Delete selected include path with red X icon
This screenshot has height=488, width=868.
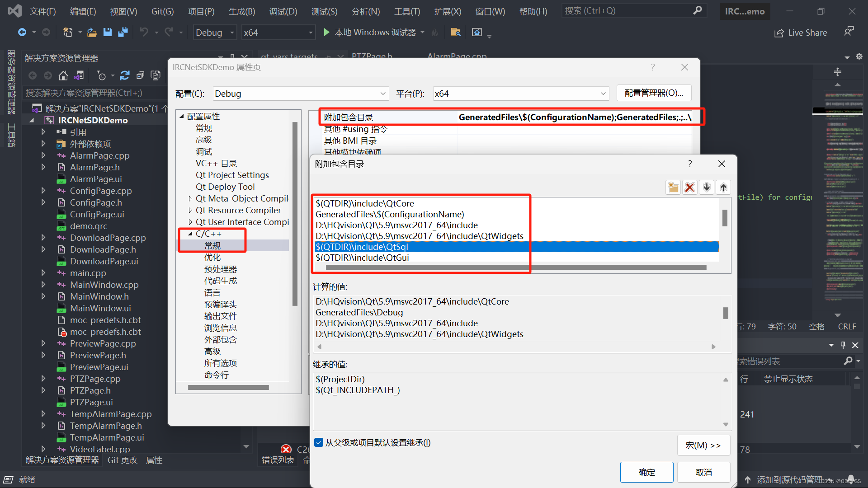tap(690, 188)
